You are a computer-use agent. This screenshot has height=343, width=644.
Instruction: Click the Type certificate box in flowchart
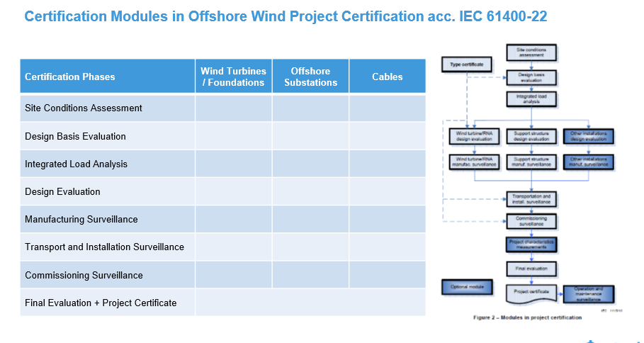pos(466,65)
